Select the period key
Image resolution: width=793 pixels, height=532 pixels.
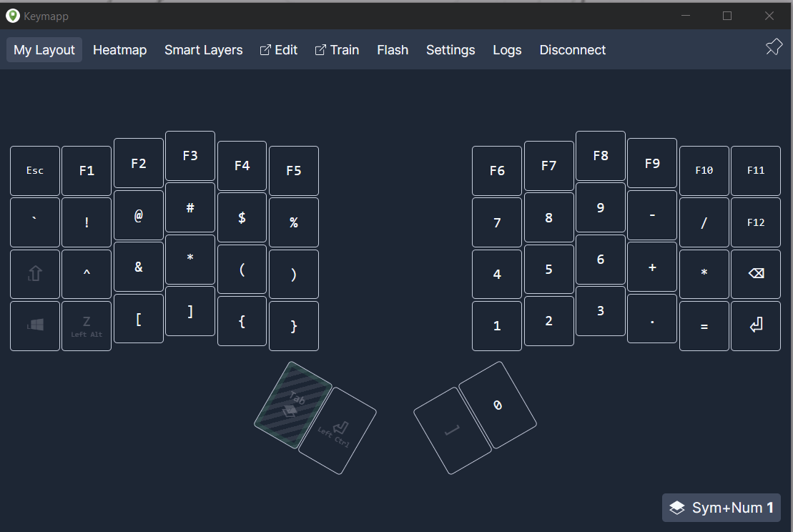click(x=652, y=319)
